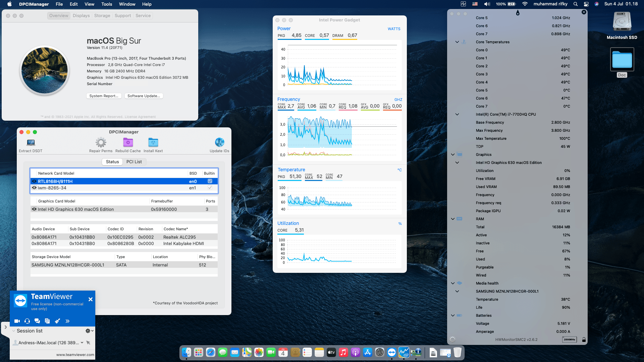Open the Macintosh SSD desktop drive
The height and width of the screenshot is (362, 644).
pyautogui.click(x=622, y=22)
